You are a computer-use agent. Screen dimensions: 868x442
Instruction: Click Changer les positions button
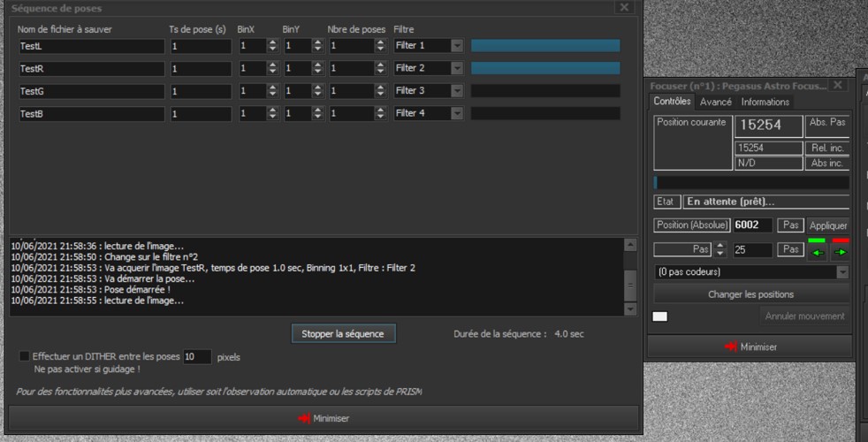pos(750,293)
